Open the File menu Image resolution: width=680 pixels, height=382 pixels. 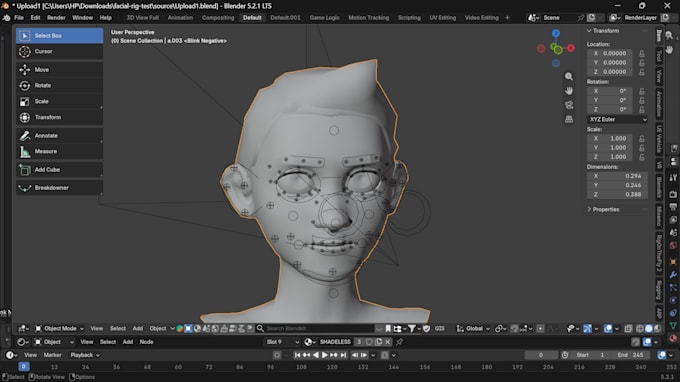coord(19,18)
